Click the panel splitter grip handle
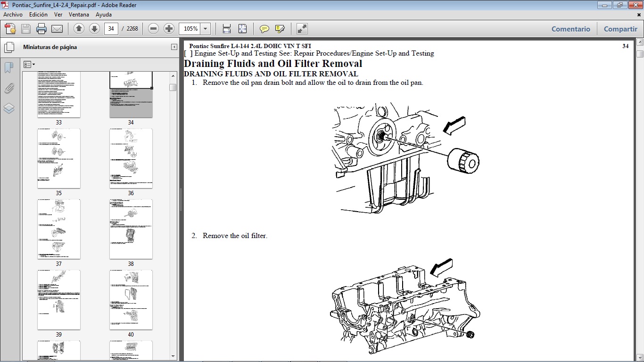The width and height of the screenshot is (644, 362). 181,200
